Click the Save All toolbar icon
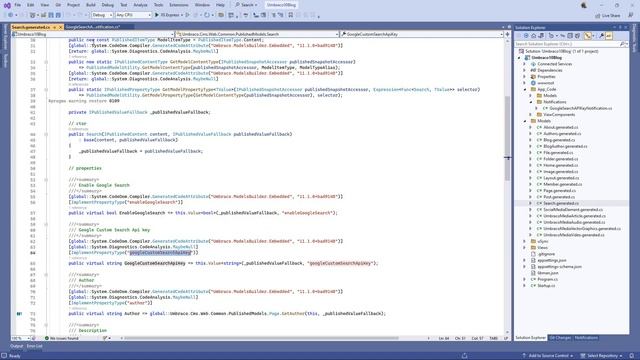 (58, 15)
